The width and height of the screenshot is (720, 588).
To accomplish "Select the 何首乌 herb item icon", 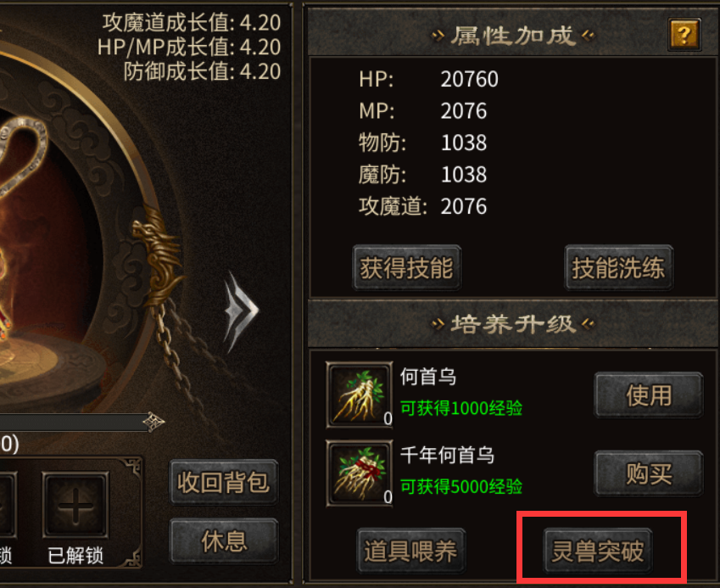I will (x=360, y=395).
